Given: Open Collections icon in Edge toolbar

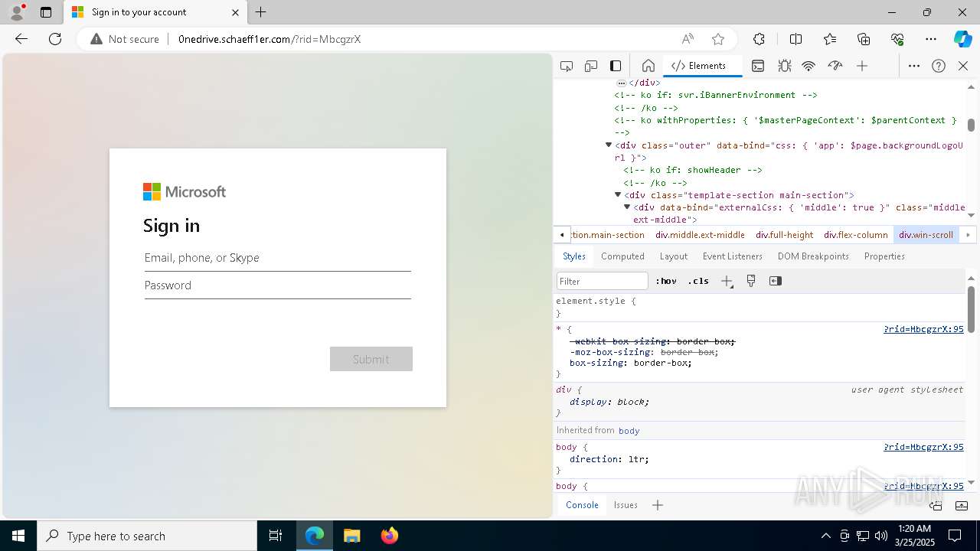Looking at the screenshot, I should pos(864,39).
